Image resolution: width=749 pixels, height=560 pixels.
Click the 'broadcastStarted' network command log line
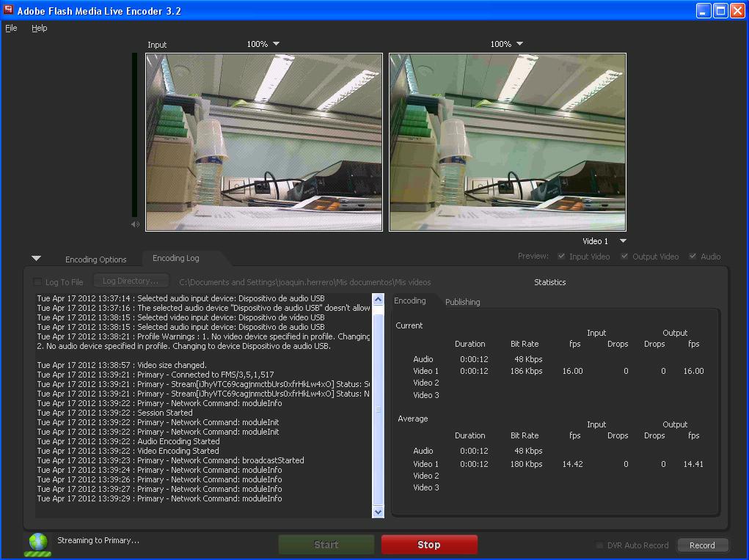[x=170, y=460]
